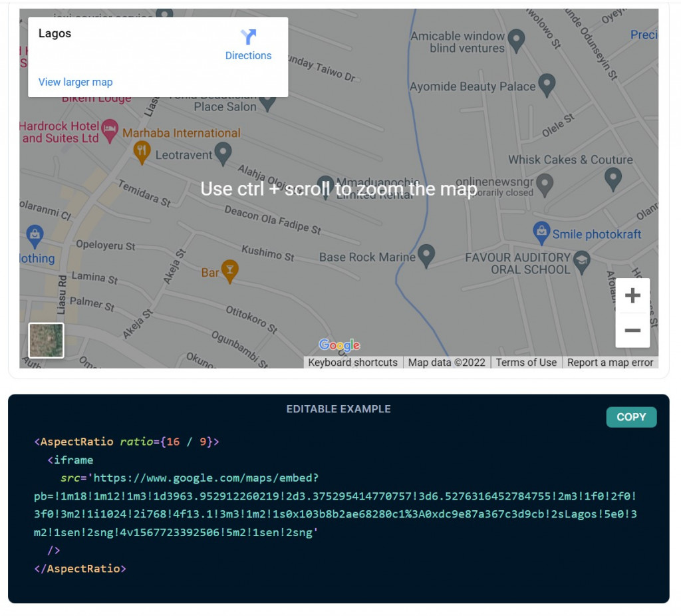Select the Bar cocktail pin
Screen dimensions: 681x616
[229, 271]
